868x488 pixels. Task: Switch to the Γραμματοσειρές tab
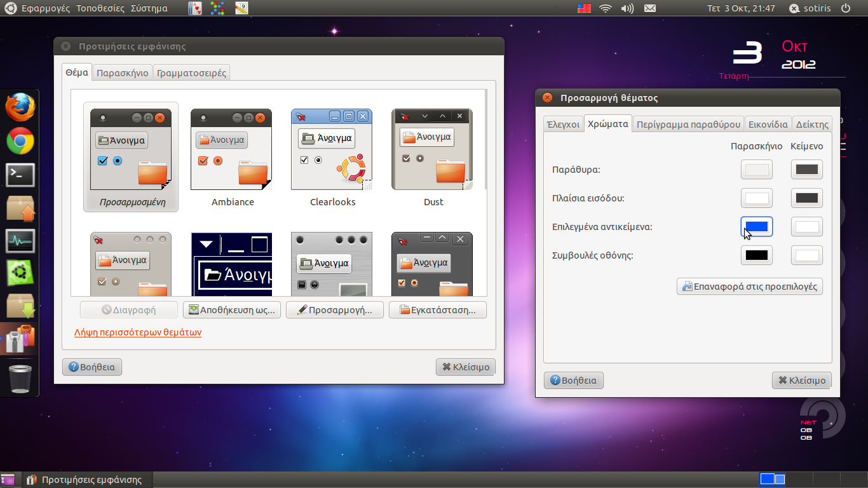[191, 72]
